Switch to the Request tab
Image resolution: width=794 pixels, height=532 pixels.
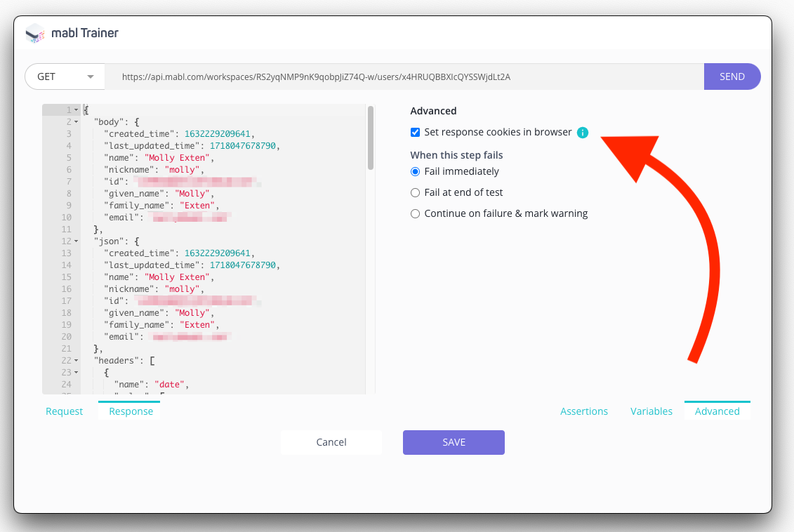pos(65,411)
